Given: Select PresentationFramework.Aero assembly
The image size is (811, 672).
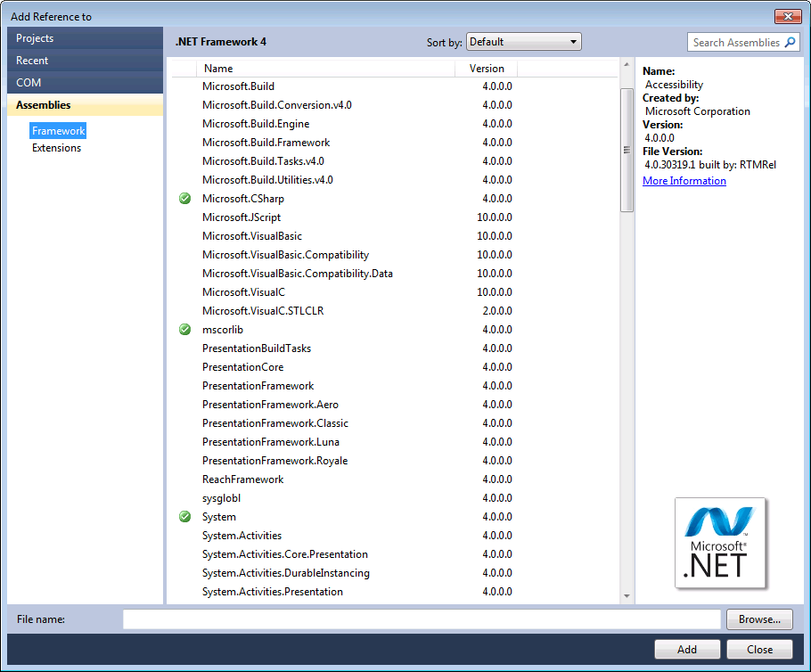Looking at the screenshot, I should point(270,405).
